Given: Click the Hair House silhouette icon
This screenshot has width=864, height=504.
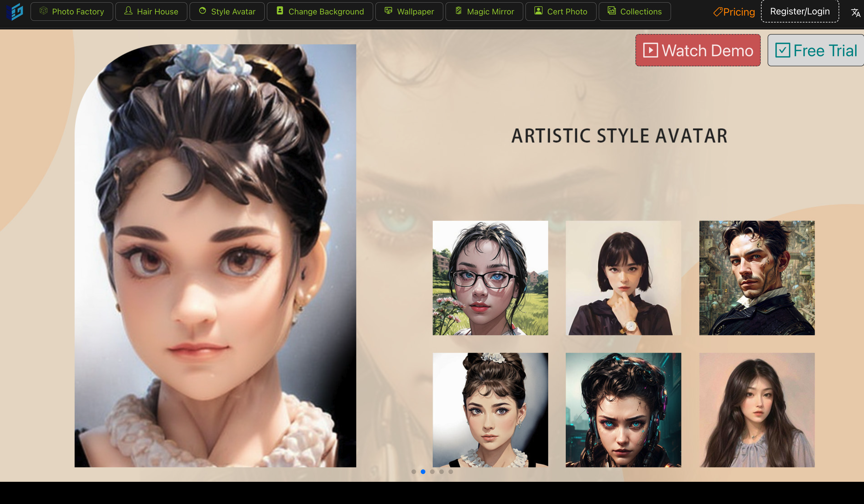Looking at the screenshot, I should [x=128, y=11].
